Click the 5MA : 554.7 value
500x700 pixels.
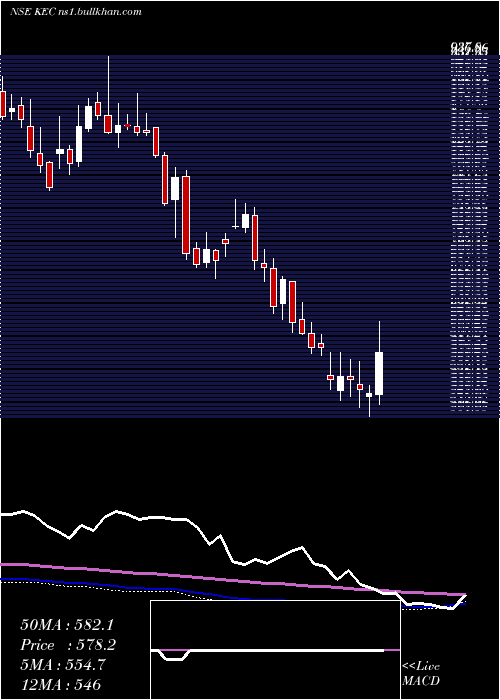(62, 665)
